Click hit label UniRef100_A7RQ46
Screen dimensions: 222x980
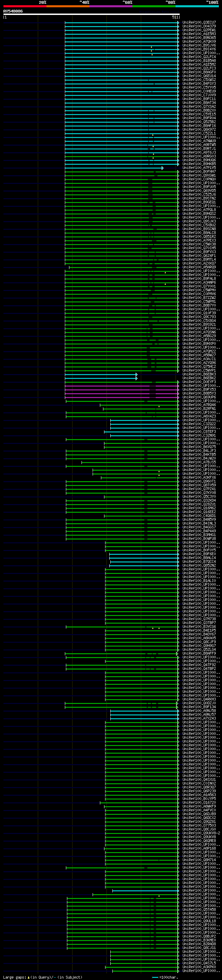199,405
